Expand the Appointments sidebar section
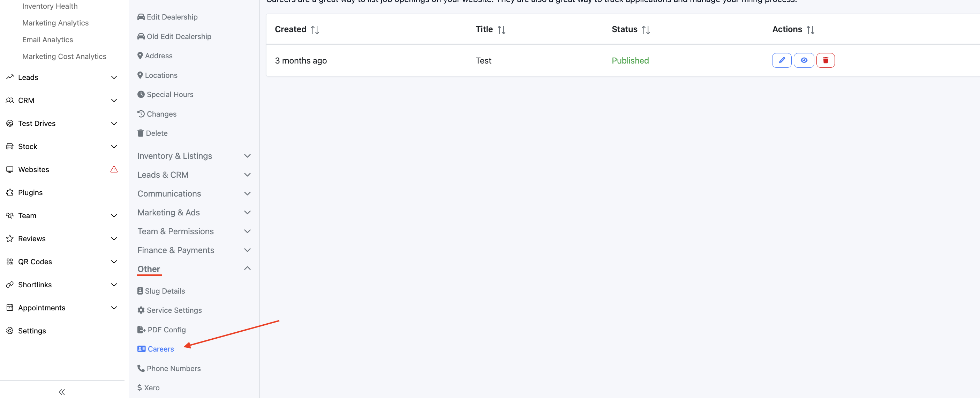The image size is (980, 398). (x=114, y=308)
